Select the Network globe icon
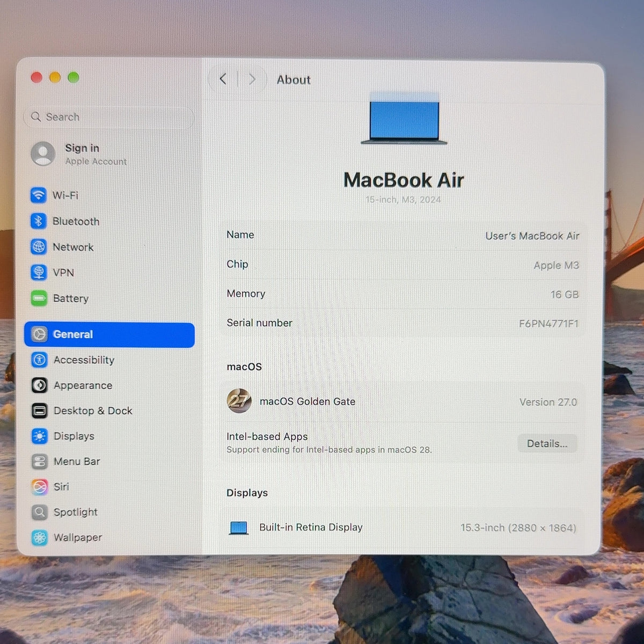Image resolution: width=644 pixels, height=644 pixels. tap(39, 247)
